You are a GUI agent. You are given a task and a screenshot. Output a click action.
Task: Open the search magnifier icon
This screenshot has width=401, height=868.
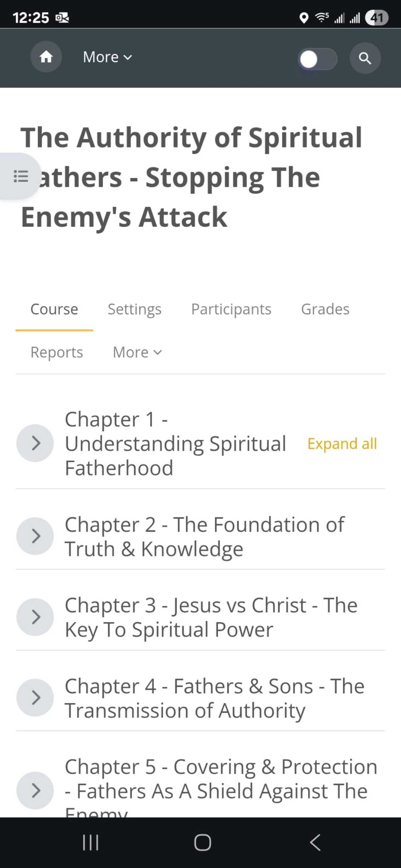(x=365, y=58)
